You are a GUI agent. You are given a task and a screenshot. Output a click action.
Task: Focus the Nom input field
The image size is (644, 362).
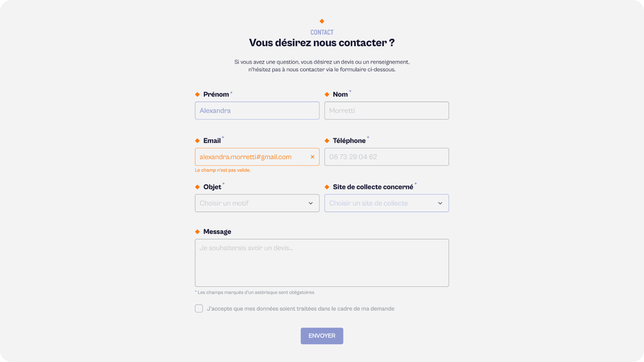tap(386, 110)
